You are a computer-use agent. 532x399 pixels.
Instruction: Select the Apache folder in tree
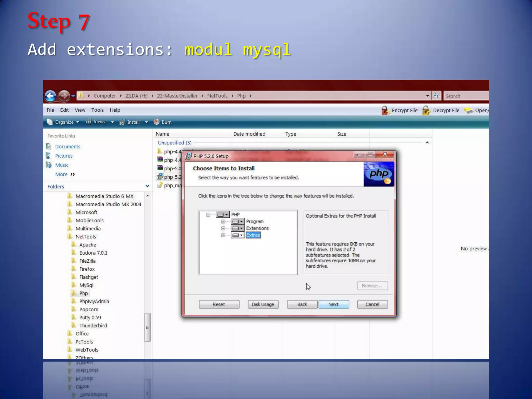(x=88, y=245)
